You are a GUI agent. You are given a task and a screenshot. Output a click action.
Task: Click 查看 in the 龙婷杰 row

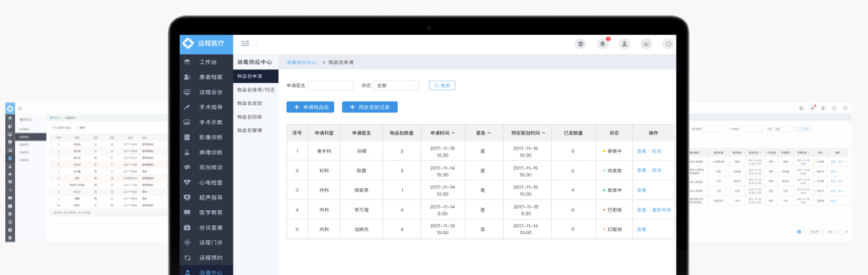[642, 229]
